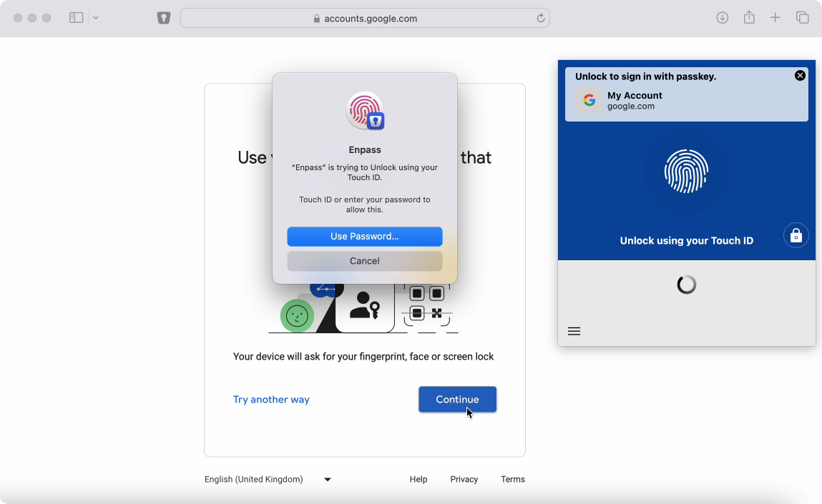Click the blue Continue button
Screen dimensions: 822x504
click(x=458, y=399)
